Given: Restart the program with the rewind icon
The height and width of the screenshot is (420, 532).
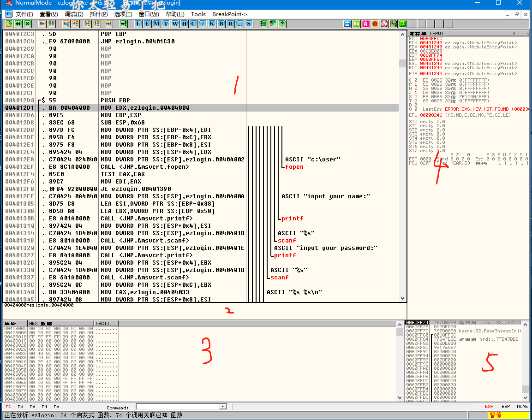Looking at the screenshot, I should pyautogui.click(x=18, y=24).
